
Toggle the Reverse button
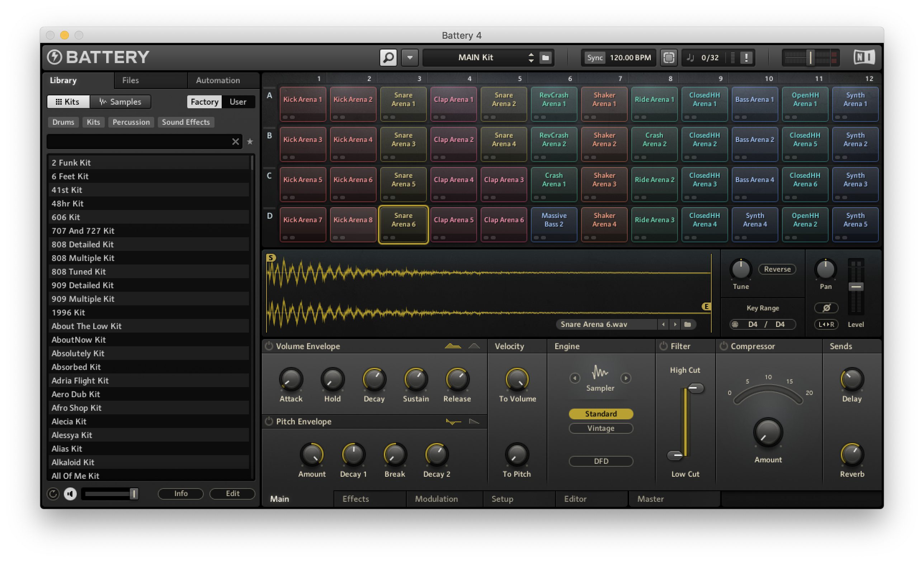(777, 269)
